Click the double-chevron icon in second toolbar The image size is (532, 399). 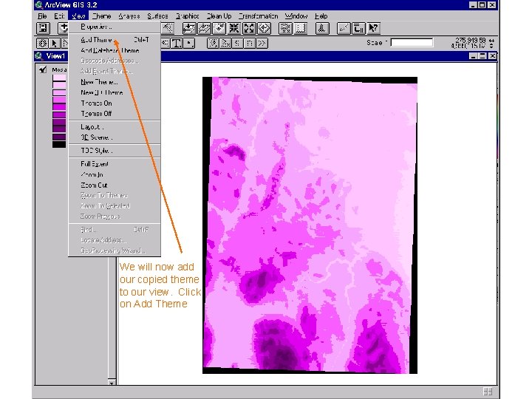(x=262, y=43)
